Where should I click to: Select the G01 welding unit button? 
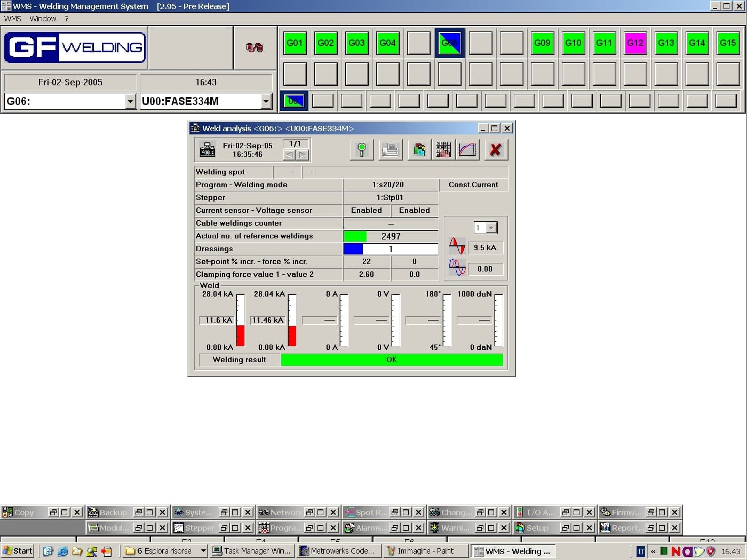295,43
